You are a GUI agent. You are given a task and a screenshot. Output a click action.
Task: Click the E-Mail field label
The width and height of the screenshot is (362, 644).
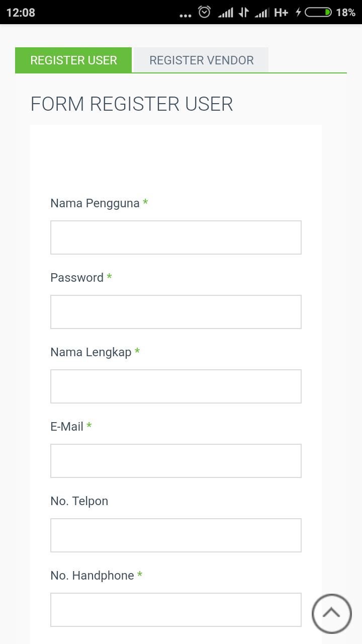tap(67, 427)
